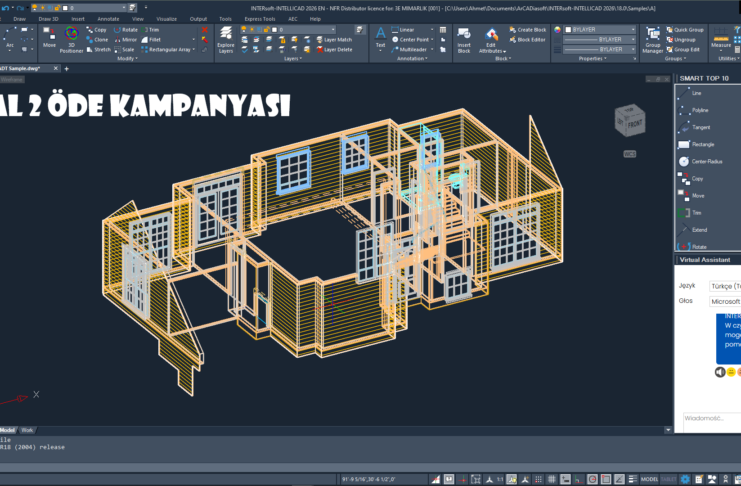
Task: Open the Group Manager
Action: coord(652,40)
